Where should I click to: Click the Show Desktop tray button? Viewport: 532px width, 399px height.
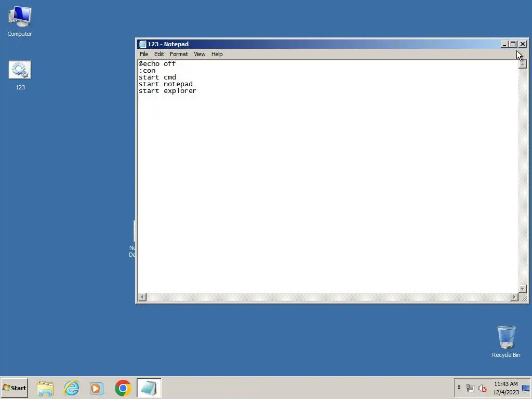point(526,388)
